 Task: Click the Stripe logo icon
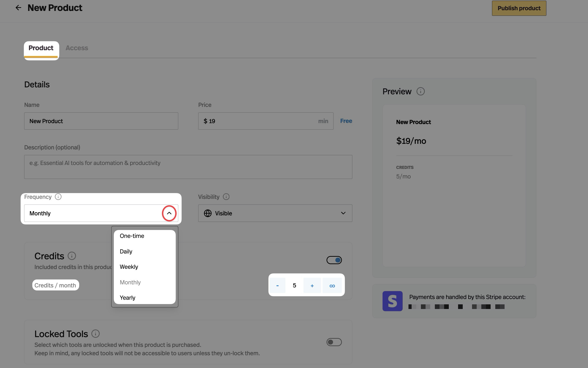pyautogui.click(x=392, y=301)
